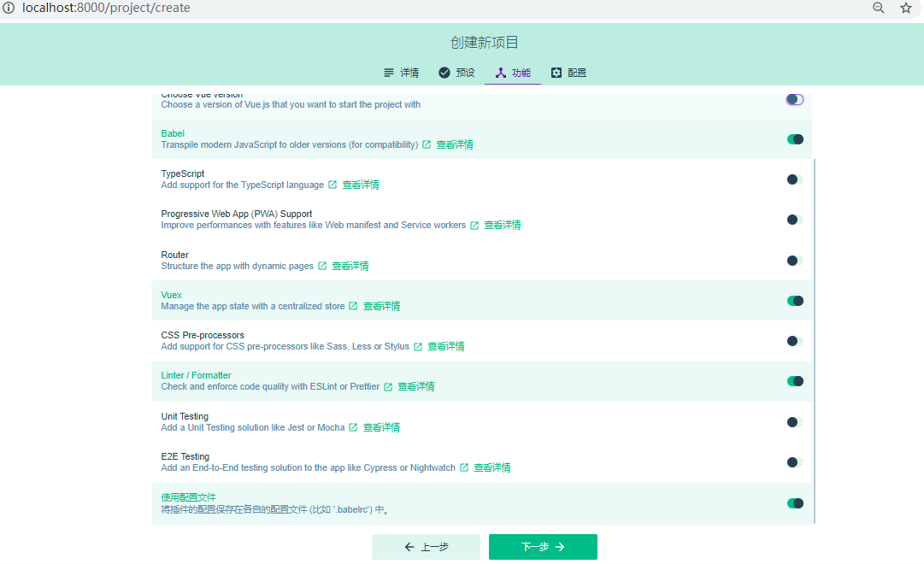Turn off the 使用配置文件 switch

click(795, 502)
